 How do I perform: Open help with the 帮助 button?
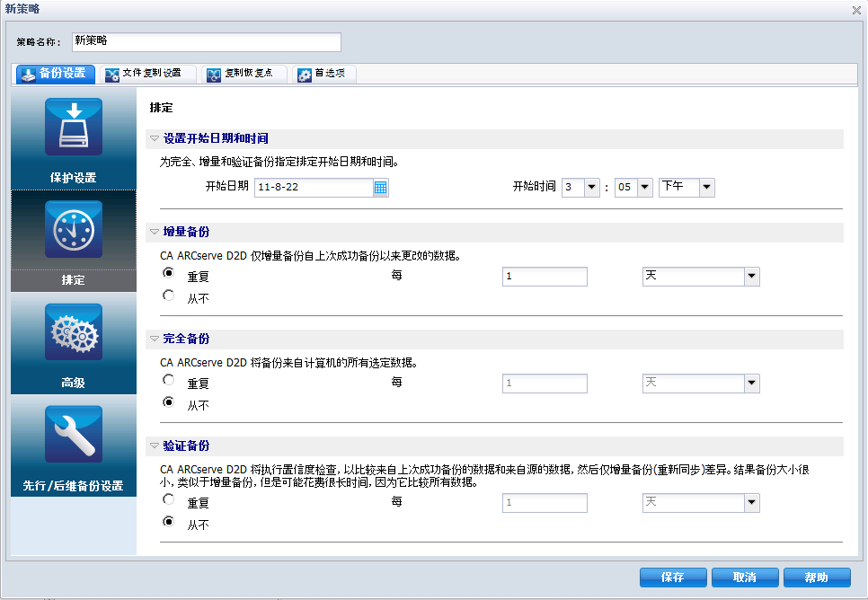818,578
